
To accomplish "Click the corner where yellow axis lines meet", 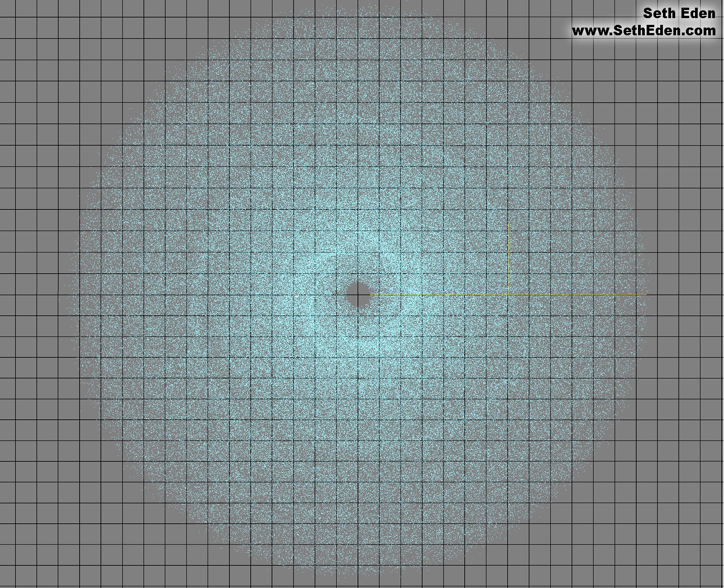I will click(x=508, y=294).
